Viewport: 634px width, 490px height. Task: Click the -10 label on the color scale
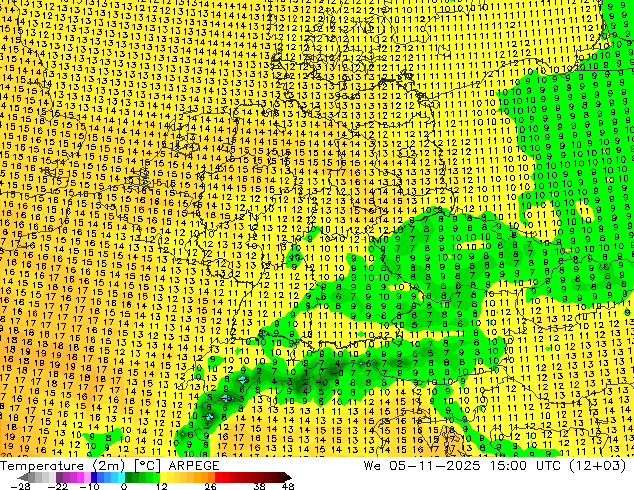click(90, 486)
